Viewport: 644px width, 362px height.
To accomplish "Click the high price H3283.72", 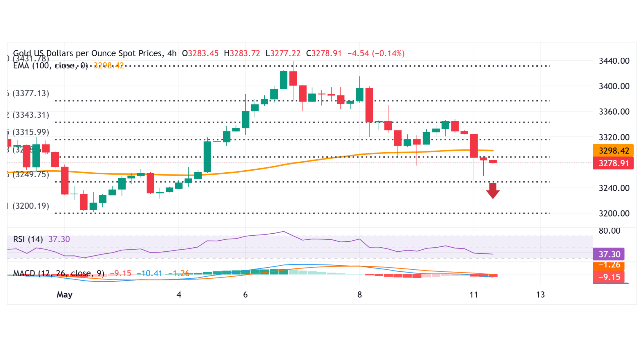I will pos(242,53).
